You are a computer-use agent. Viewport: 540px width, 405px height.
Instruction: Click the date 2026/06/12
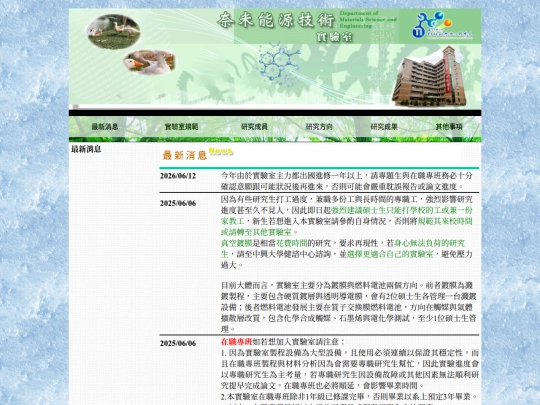coord(178,176)
